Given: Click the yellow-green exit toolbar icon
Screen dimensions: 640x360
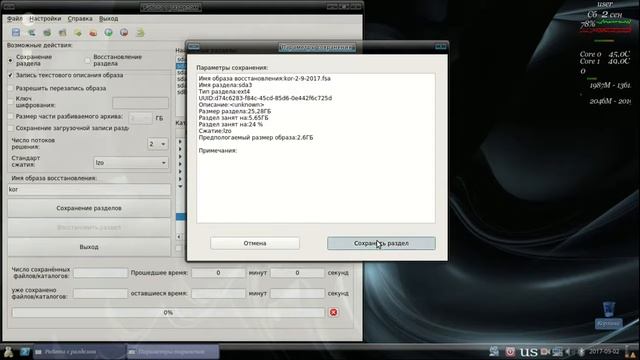Looking at the screenshot, I should coord(140,32).
